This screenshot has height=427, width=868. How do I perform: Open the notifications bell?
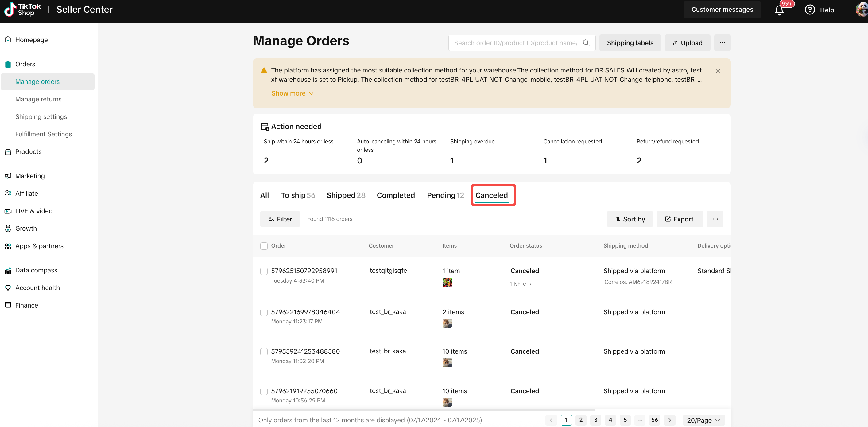(779, 10)
